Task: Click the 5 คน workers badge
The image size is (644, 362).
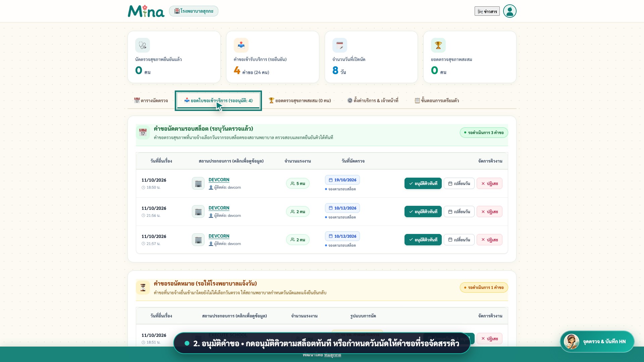Action: coord(298,183)
